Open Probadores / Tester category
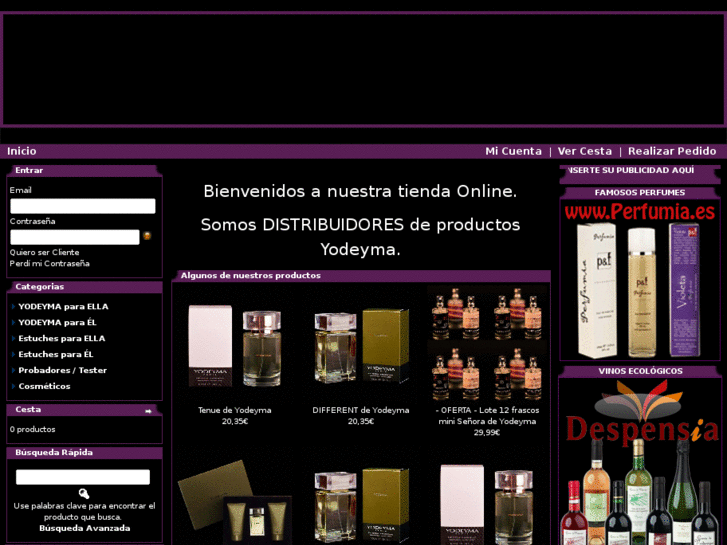The height and width of the screenshot is (545, 727). pos(63,370)
